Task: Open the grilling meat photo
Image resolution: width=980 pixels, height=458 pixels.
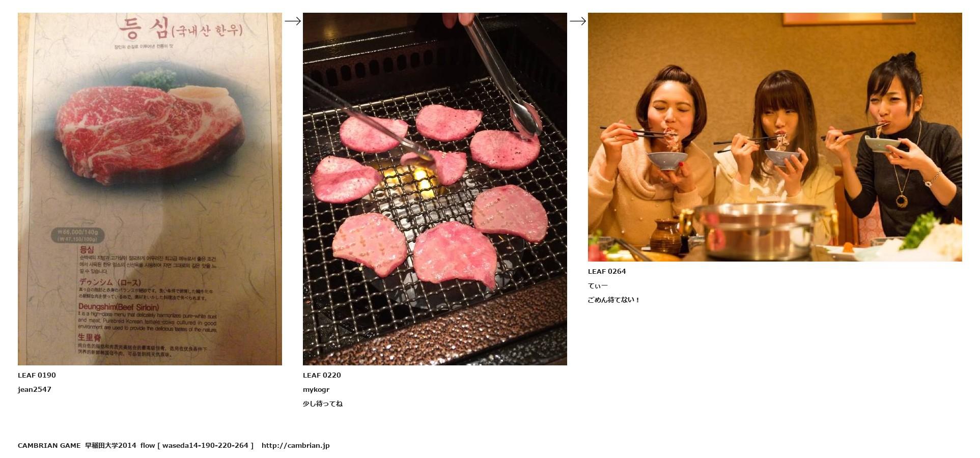Action: pyautogui.click(x=435, y=189)
